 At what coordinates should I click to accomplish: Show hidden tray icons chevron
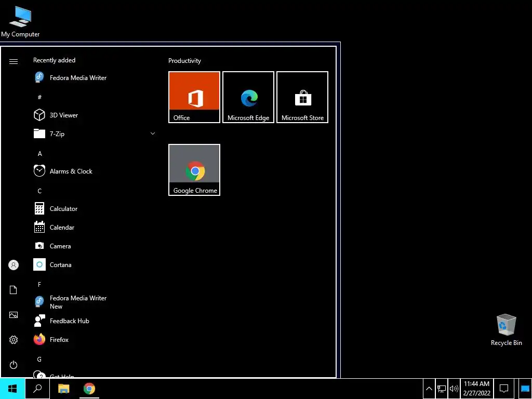coord(429,389)
